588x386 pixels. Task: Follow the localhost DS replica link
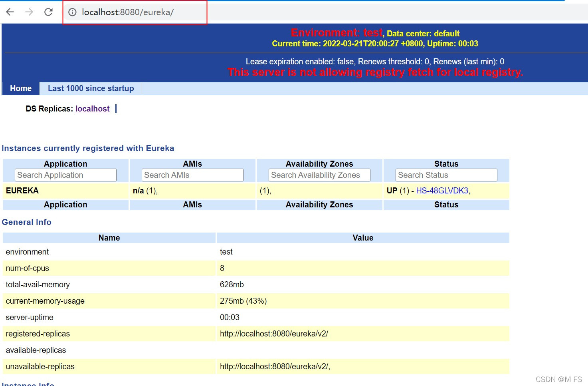92,109
